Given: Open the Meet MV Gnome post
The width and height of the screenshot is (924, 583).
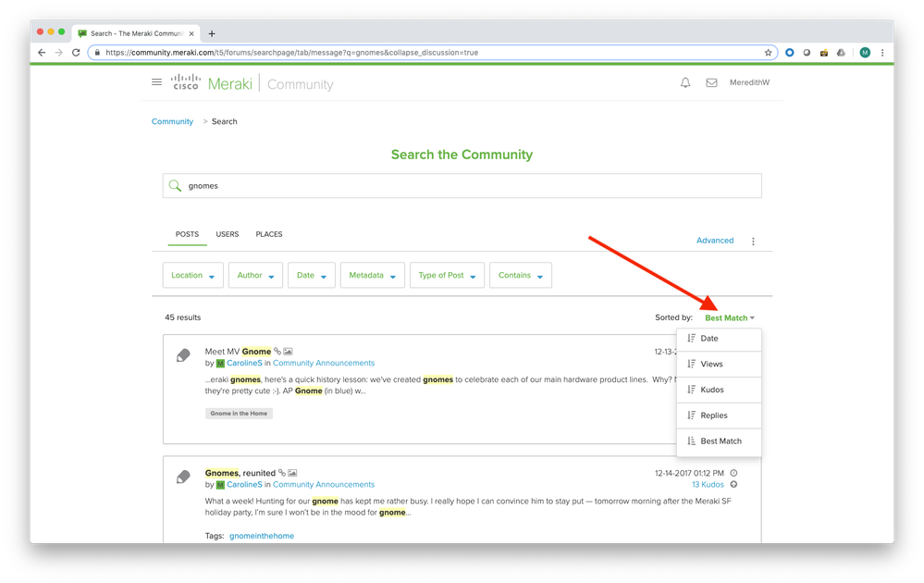Looking at the screenshot, I should pyautogui.click(x=238, y=352).
